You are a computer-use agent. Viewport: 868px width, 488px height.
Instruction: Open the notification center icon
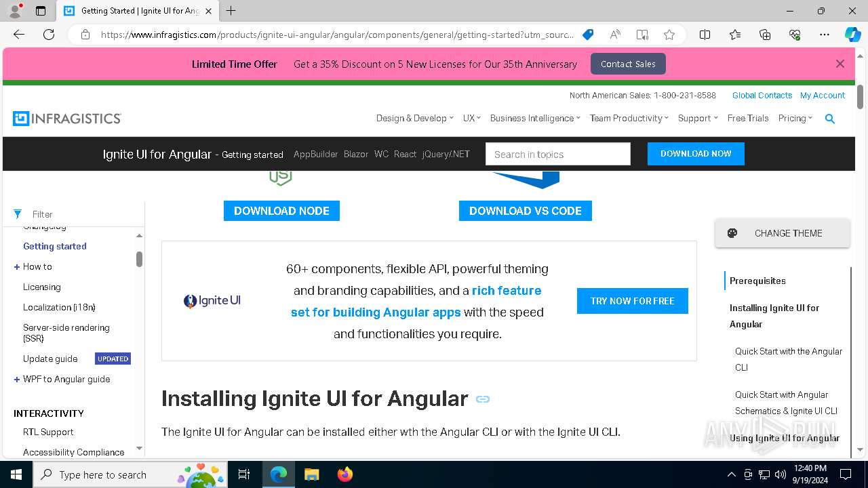click(x=846, y=474)
